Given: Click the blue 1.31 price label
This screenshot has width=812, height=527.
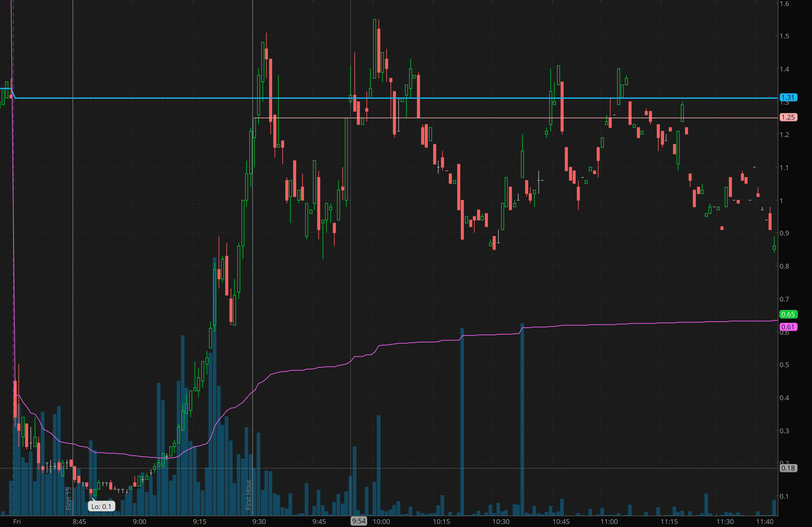Looking at the screenshot, I should (788, 98).
